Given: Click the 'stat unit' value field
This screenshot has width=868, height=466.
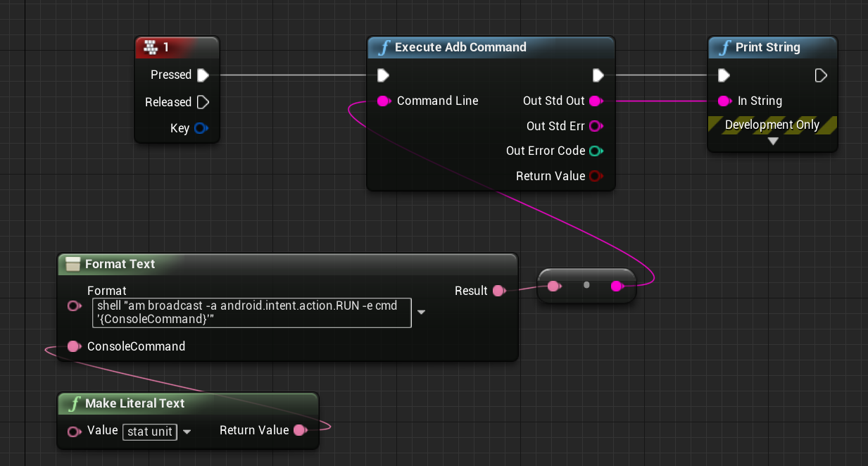Looking at the screenshot, I should click(x=150, y=432).
